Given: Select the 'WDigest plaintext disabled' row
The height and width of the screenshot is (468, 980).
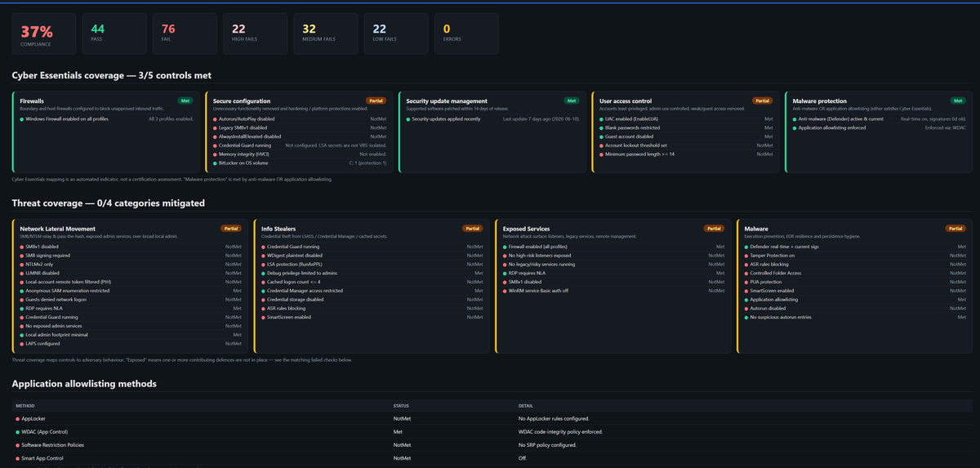Looking at the screenshot, I should 372,255.
